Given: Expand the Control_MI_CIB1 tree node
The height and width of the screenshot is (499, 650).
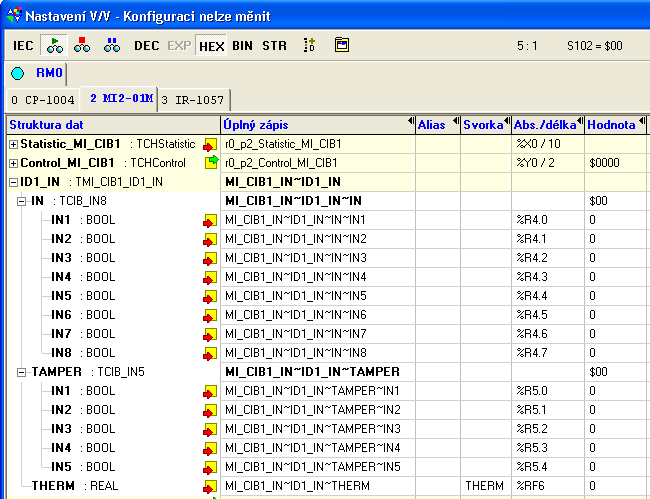Looking at the screenshot, I should click(14, 164).
